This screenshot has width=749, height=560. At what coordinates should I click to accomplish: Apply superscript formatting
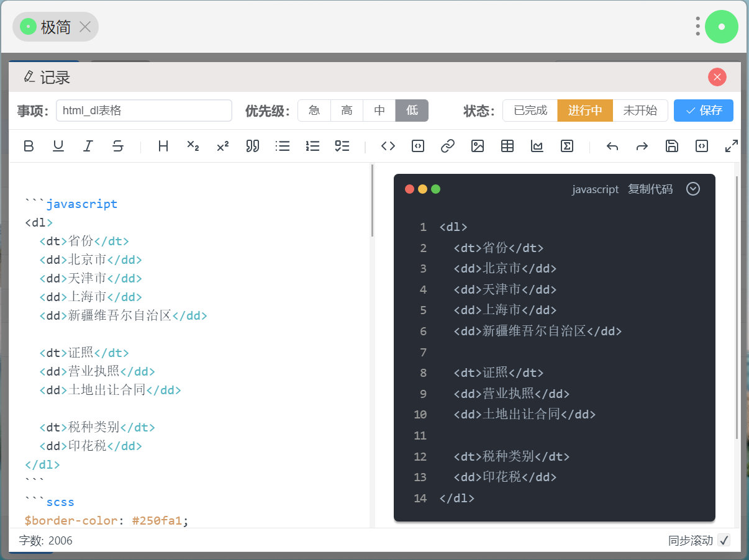223,146
